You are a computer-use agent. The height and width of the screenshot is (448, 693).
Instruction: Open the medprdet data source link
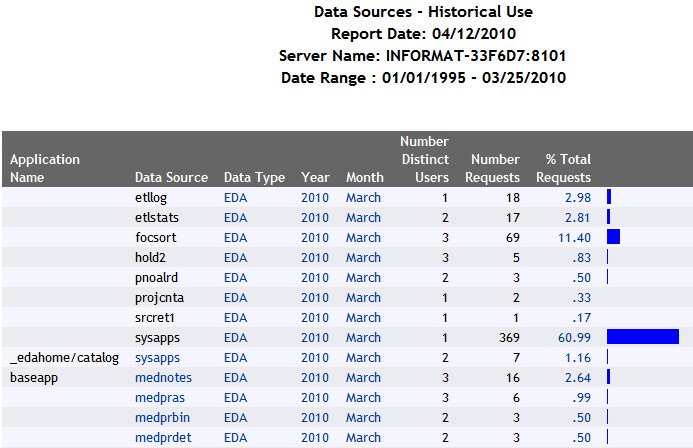point(161,438)
